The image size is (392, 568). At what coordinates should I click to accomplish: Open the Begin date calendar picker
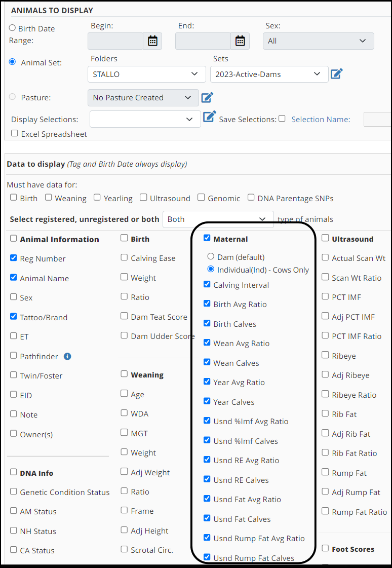click(x=152, y=41)
